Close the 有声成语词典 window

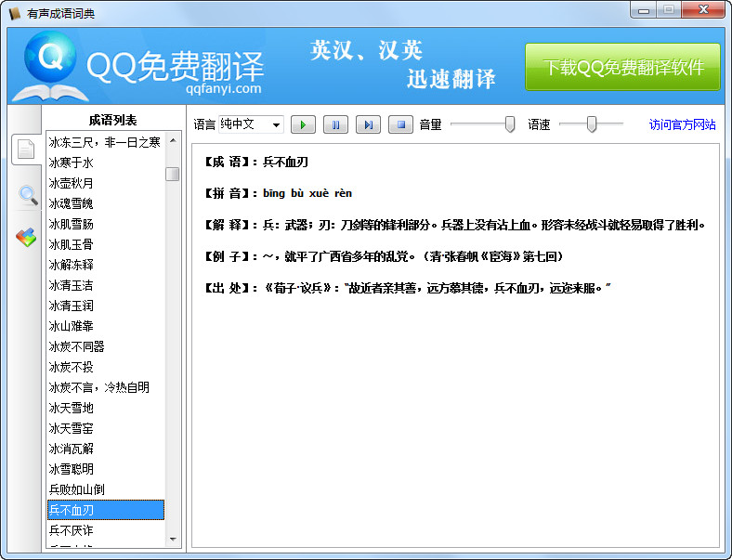tap(703, 10)
